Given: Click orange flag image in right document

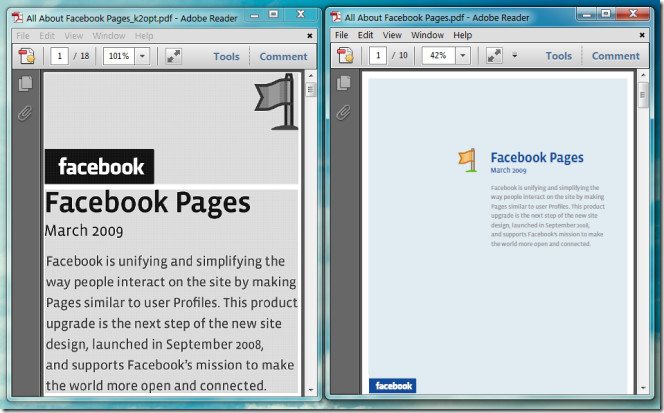Looking at the screenshot, I should click(468, 160).
